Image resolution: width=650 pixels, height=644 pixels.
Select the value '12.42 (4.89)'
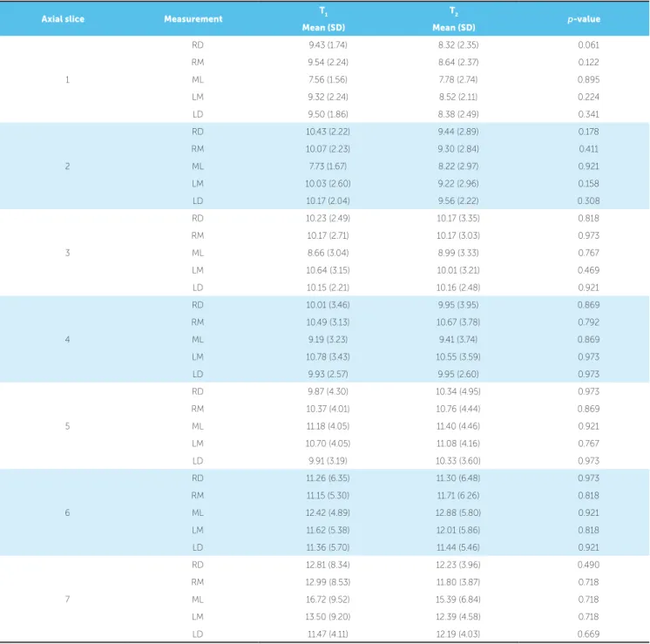pos(328,513)
